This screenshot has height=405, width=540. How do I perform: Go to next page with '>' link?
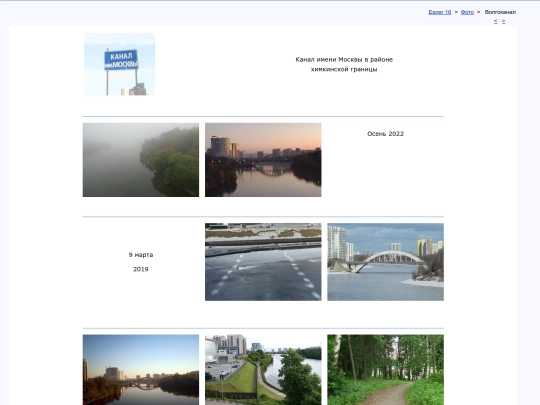503,21
